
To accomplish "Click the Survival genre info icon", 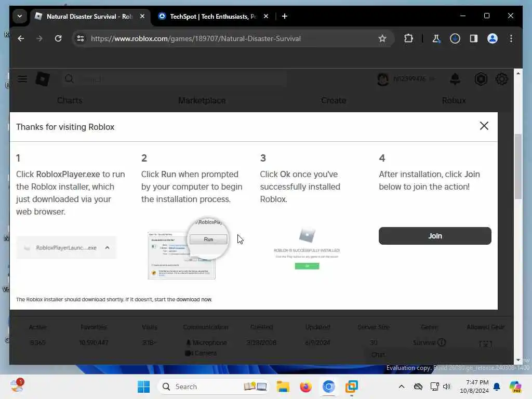I will click(442, 342).
